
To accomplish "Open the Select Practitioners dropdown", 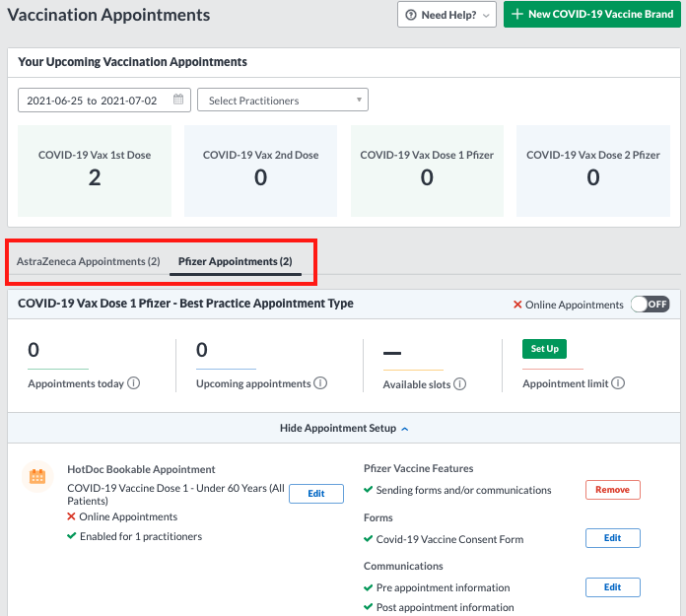I will [x=283, y=100].
